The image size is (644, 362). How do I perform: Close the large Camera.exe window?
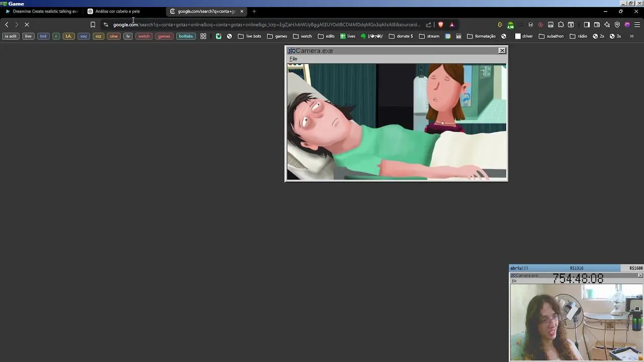(502, 50)
